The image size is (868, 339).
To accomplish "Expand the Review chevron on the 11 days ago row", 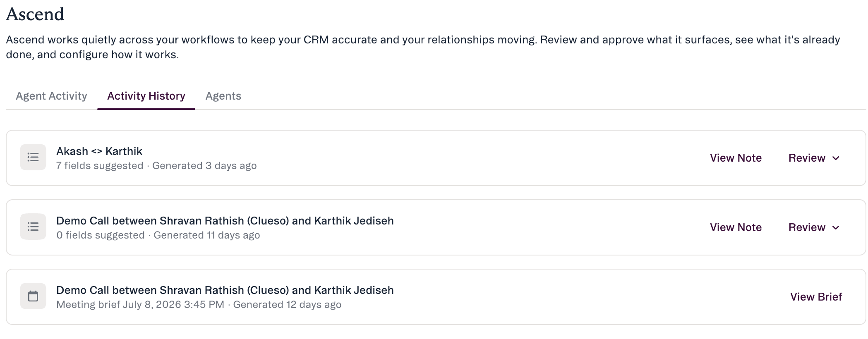I will point(836,228).
